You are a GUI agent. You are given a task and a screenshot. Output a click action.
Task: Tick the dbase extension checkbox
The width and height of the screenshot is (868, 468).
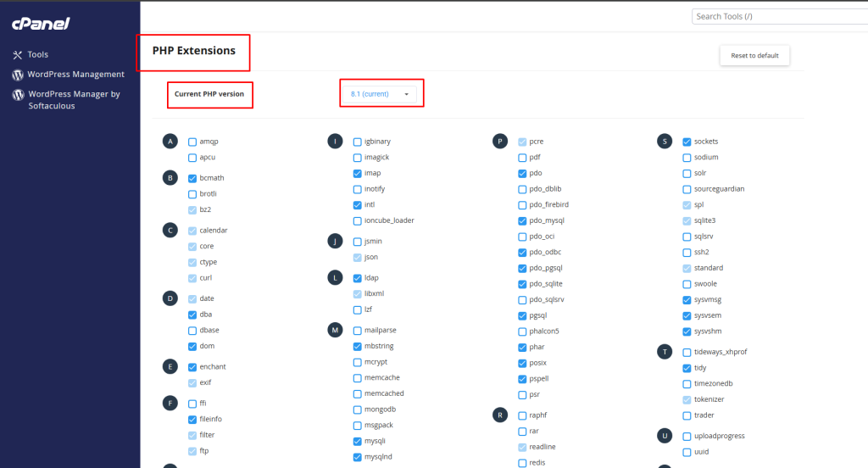click(192, 331)
